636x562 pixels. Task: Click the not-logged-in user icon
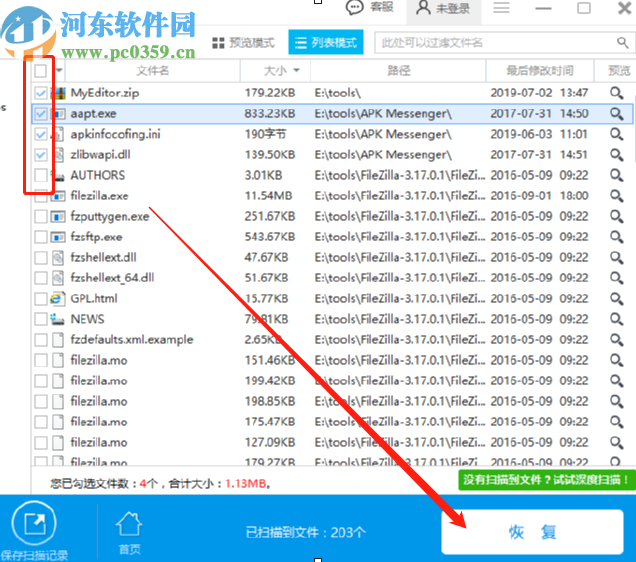[423, 8]
